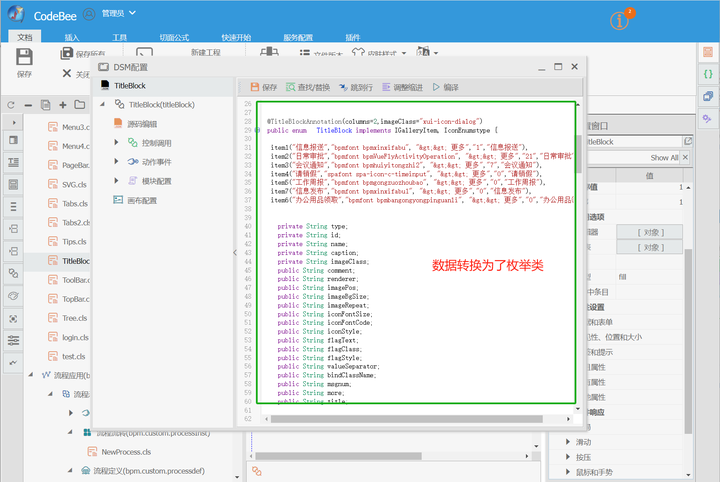The width and height of the screenshot is (720, 482).
Task: Click Show All in property panel
Action: 664,157
